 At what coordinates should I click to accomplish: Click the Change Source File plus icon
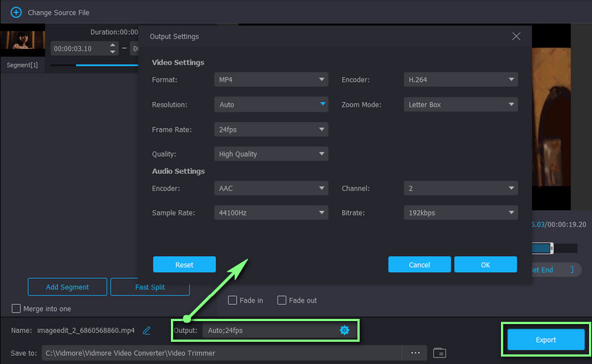click(x=15, y=13)
